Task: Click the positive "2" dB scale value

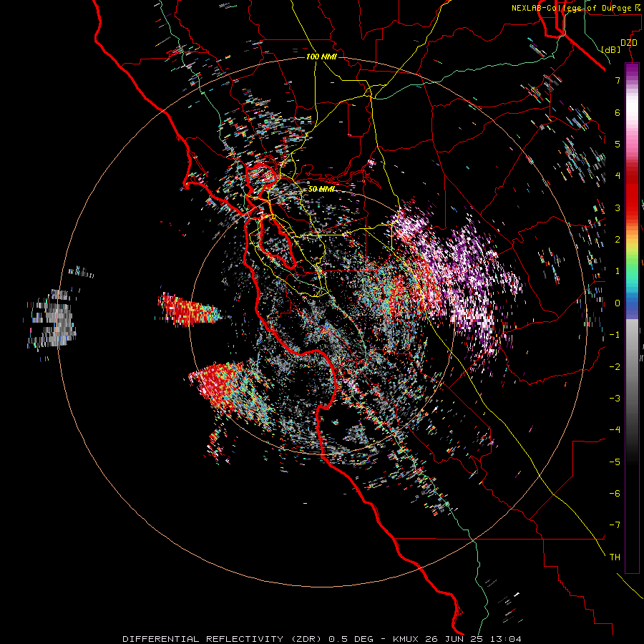Action: (x=618, y=240)
